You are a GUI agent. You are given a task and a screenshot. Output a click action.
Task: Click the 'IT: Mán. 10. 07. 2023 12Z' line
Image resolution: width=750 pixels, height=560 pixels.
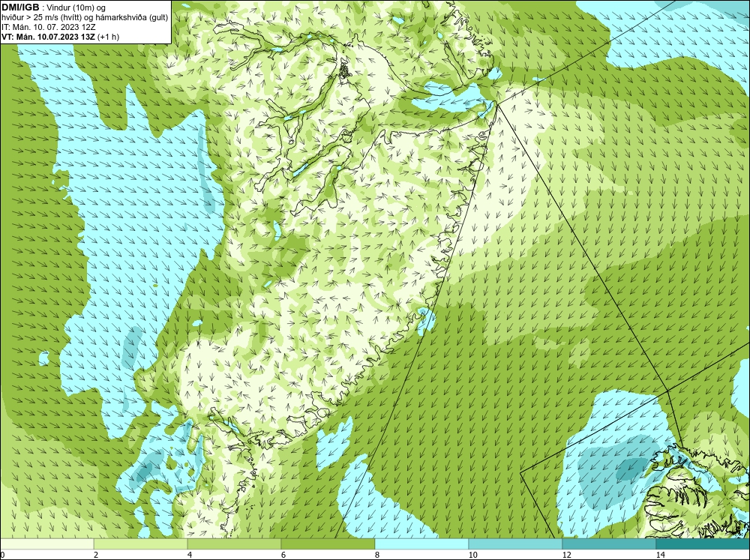tap(48, 27)
